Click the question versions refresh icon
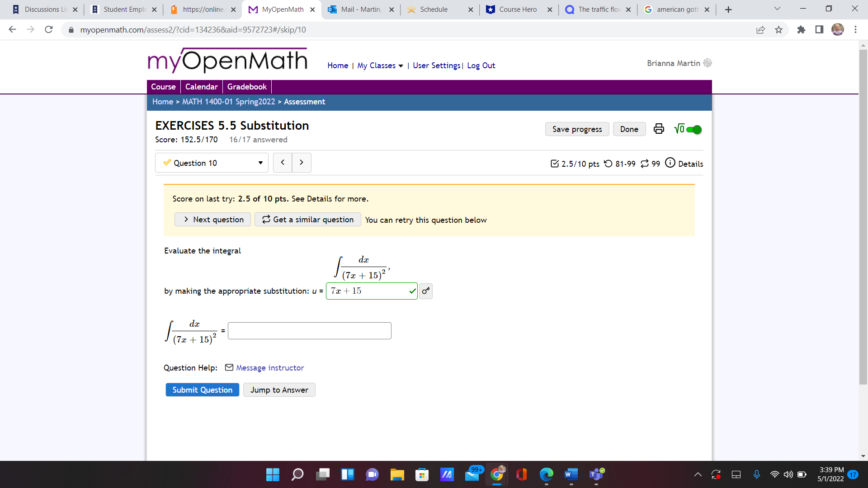 645,164
